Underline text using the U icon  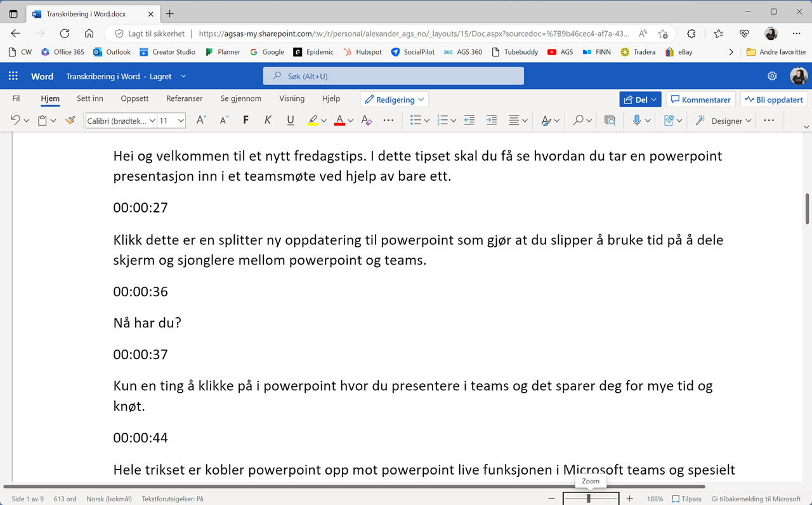290,120
